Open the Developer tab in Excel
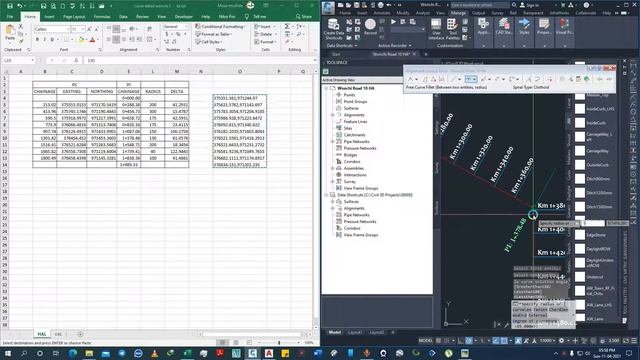 (x=183, y=17)
